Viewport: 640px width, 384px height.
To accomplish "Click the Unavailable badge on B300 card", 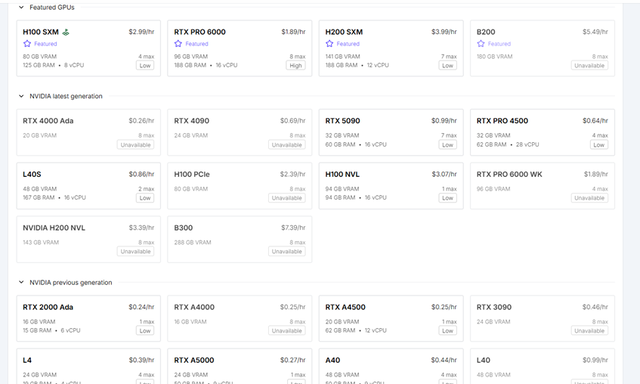I will pos(287,251).
